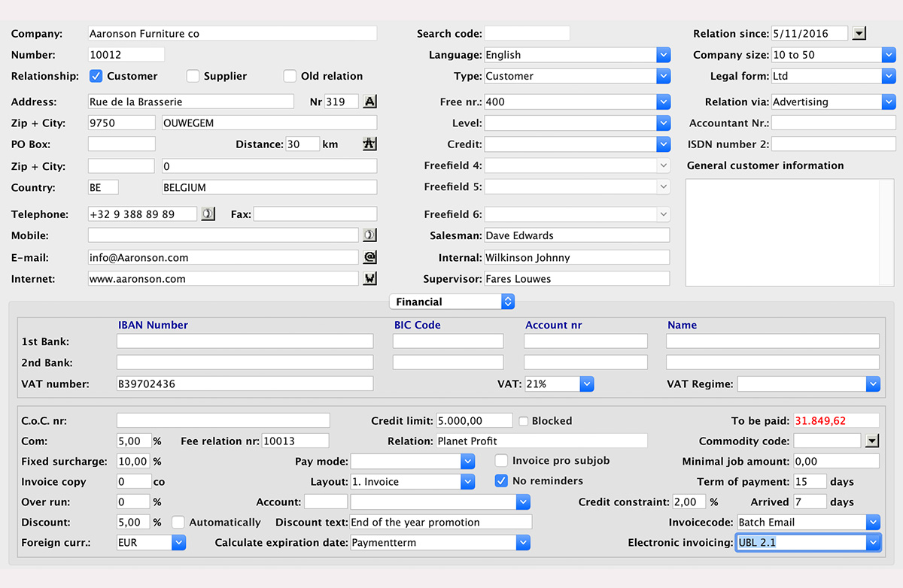Open the Financial section selector

tap(451, 302)
